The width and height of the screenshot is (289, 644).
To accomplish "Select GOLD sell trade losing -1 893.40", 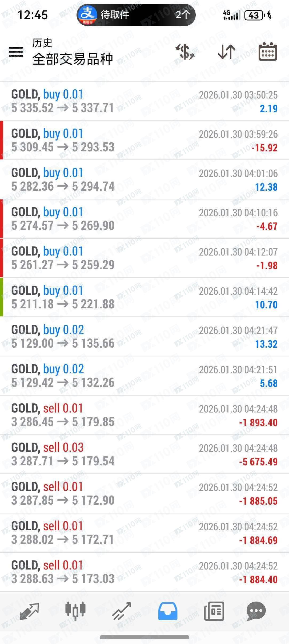I will click(144, 415).
